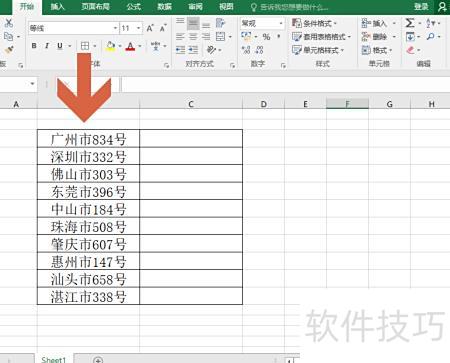
Task: Decrease decimal places
Action: point(259,50)
